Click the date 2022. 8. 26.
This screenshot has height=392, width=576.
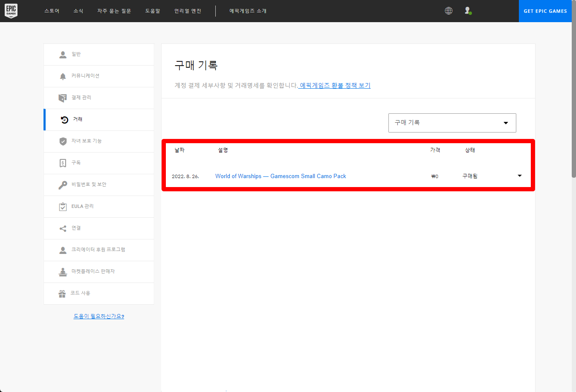185,176
